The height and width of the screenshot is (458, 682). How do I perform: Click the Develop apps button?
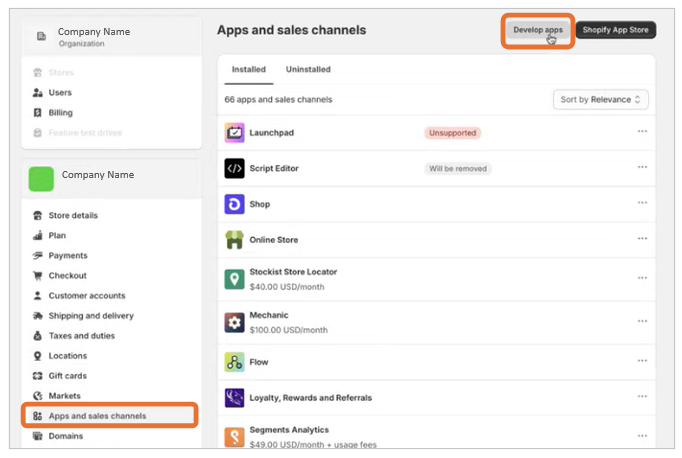pos(538,30)
